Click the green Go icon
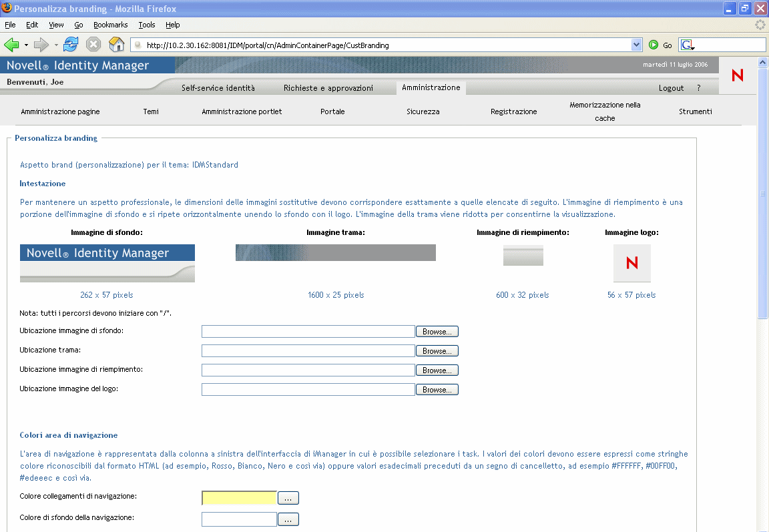769x532 pixels. click(654, 45)
